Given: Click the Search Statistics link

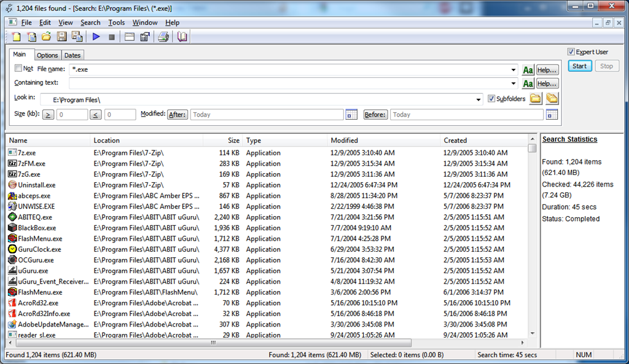Looking at the screenshot, I should point(569,139).
